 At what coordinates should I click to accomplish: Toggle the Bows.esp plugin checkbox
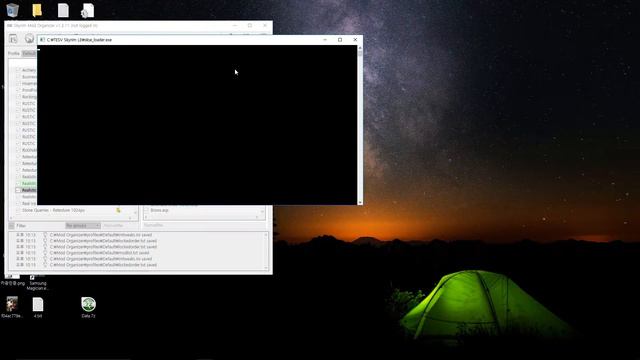pos(146,210)
